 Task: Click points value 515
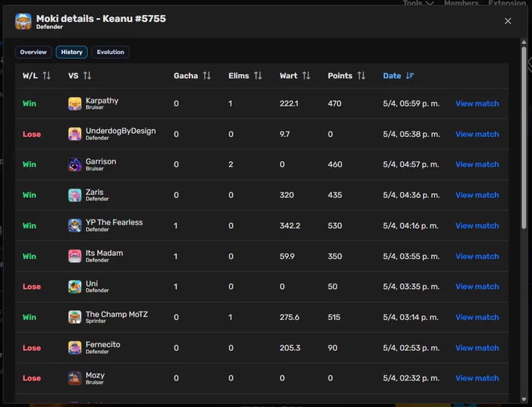click(334, 317)
